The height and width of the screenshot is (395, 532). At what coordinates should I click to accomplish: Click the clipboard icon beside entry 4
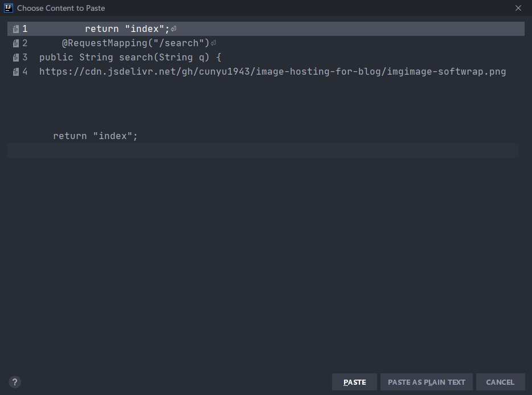(16, 72)
